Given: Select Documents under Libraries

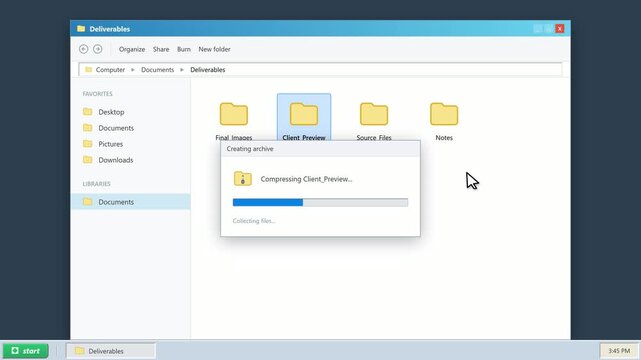Looking at the screenshot, I should point(130,202).
